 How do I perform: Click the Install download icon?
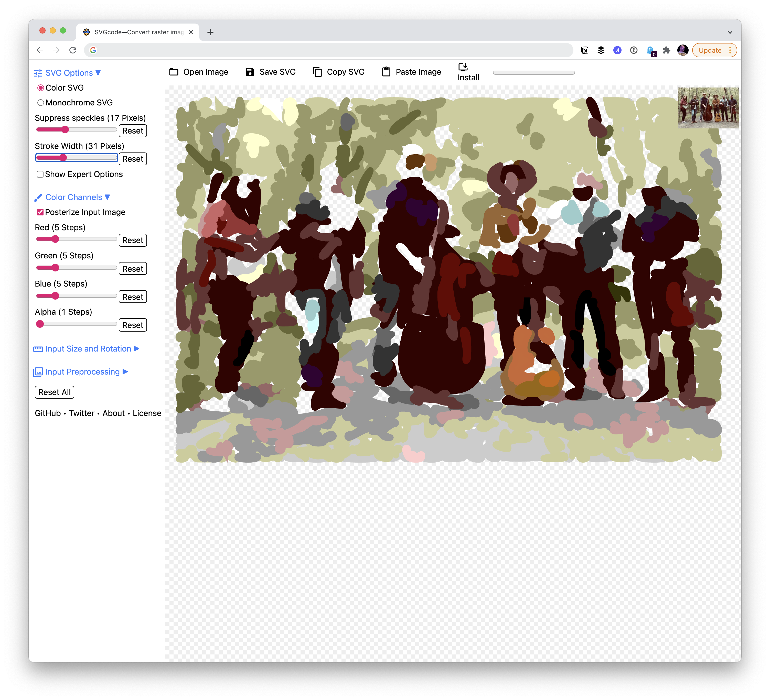[x=463, y=67]
